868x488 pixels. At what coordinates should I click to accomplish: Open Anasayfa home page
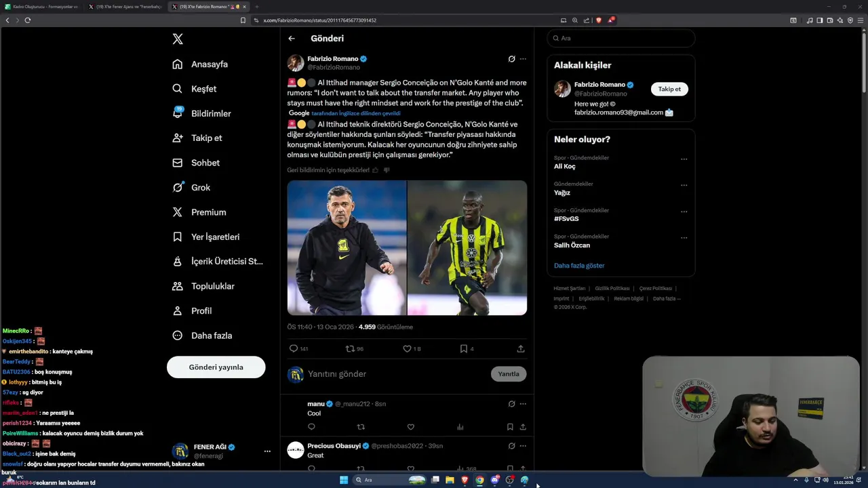click(x=200, y=64)
